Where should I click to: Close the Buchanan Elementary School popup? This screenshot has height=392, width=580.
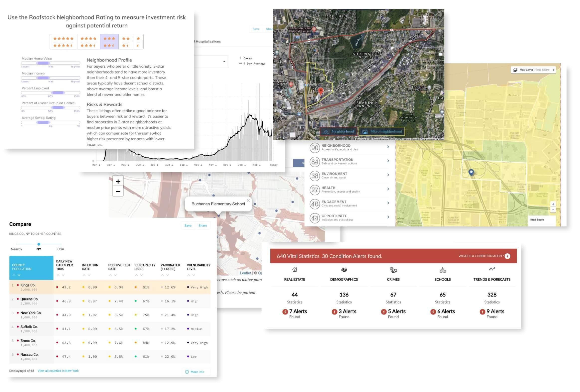(x=248, y=200)
